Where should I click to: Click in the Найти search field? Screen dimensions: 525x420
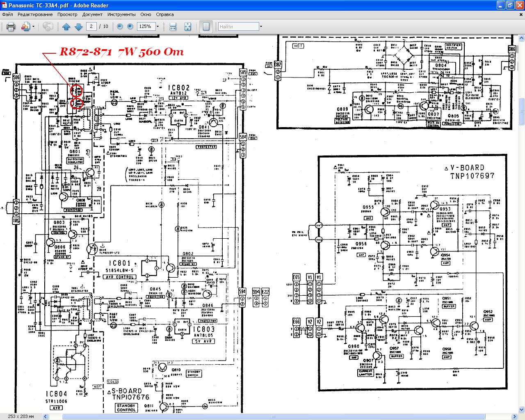[x=238, y=27]
